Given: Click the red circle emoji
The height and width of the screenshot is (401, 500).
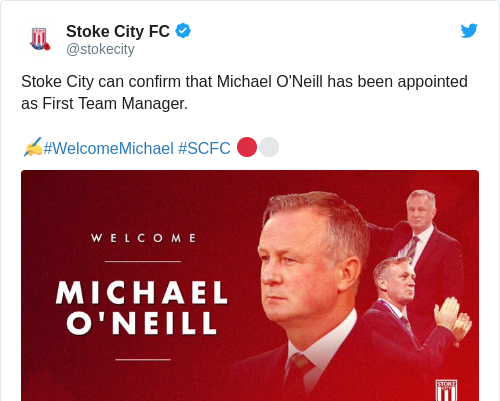Looking at the screenshot, I should click(x=247, y=147).
